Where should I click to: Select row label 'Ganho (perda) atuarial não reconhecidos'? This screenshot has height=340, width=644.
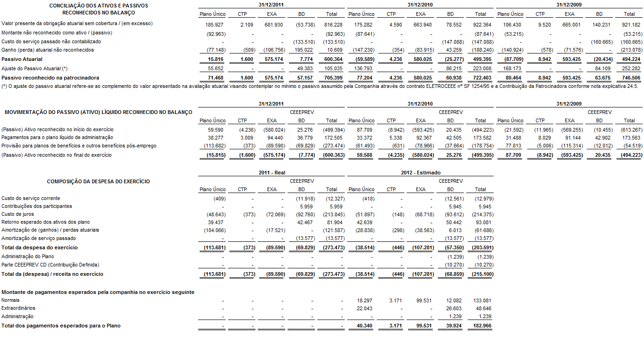[x=47, y=50]
